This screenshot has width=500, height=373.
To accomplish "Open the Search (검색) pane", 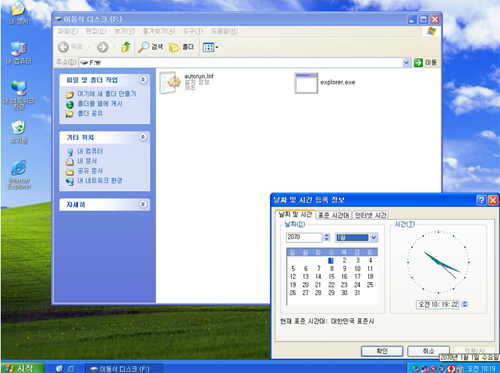I will [x=151, y=47].
